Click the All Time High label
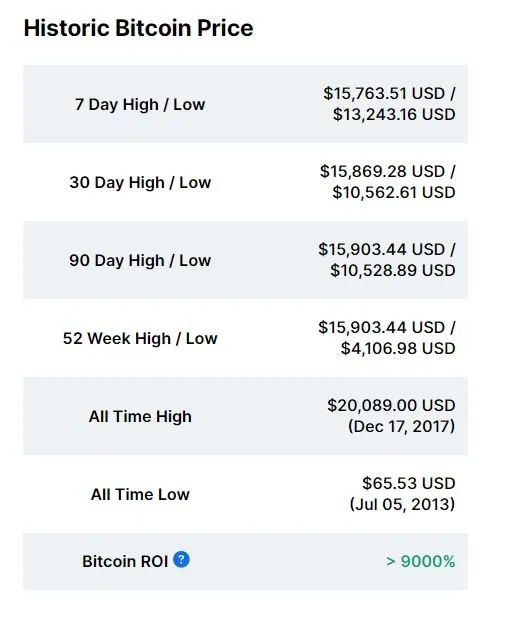The image size is (524, 623). point(140,416)
